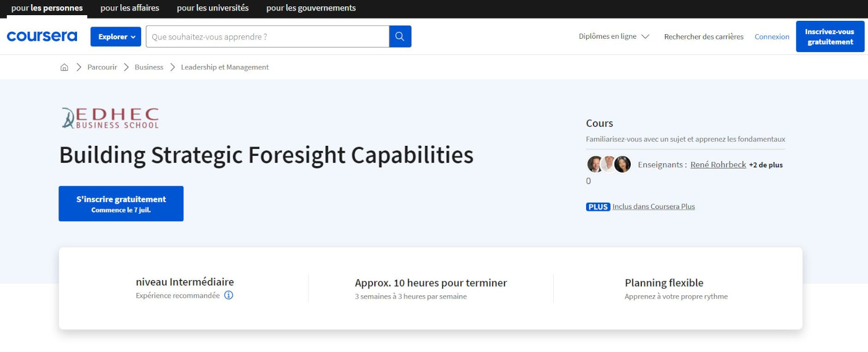The image size is (868, 352).
Task: Show the +2 de plus instructors
Action: click(x=766, y=165)
